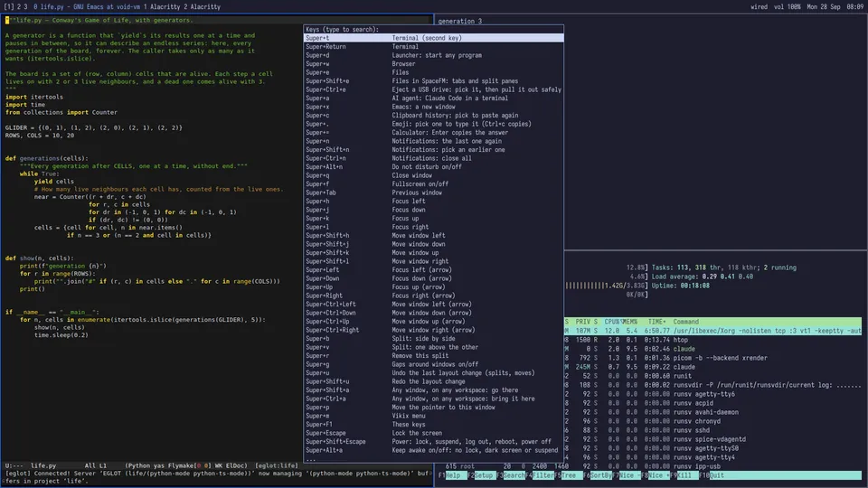Image resolution: width=868 pixels, height=488 pixels.
Task: Pick the Emoji picker entry
Action: (x=433, y=124)
